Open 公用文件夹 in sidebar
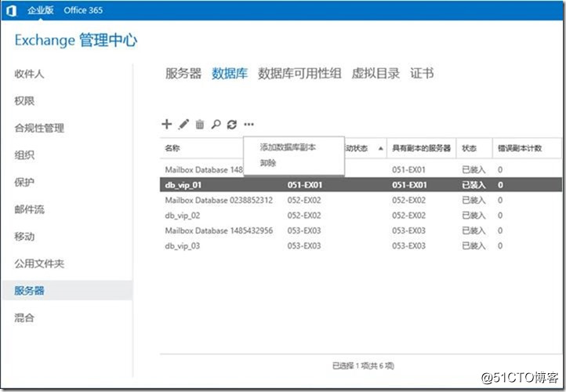This screenshot has height=392, width=566. pyautogui.click(x=39, y=263)
